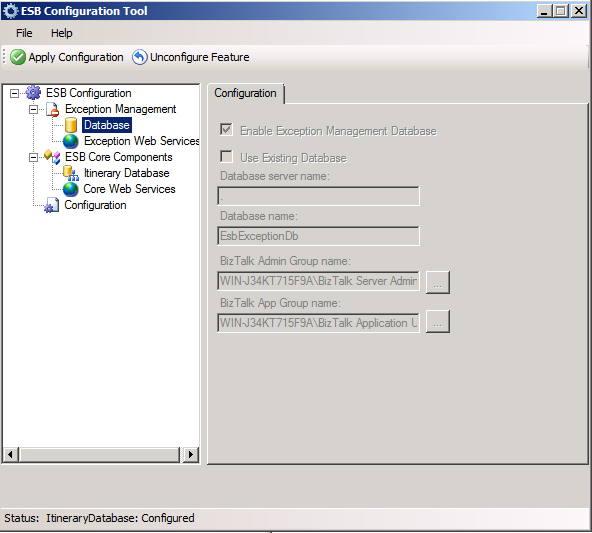Open the File menu
The height and width of the screenshot is (533, 592).
tap(24, 33)
